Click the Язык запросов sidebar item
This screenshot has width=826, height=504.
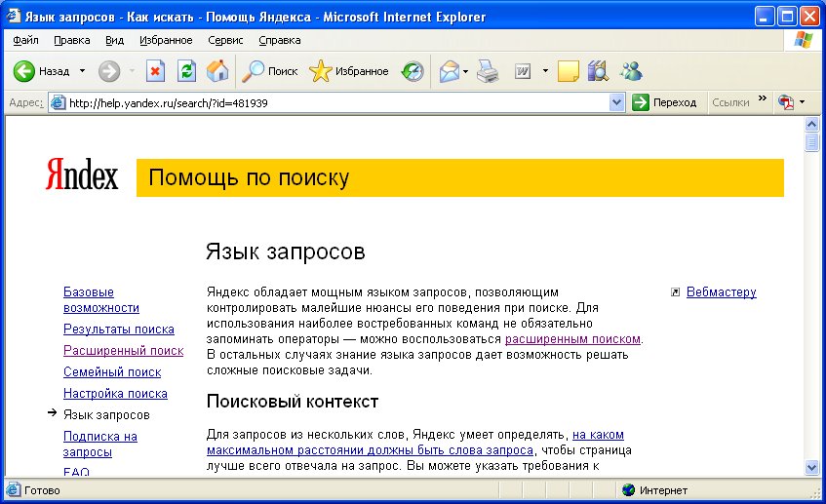point(106,415)
